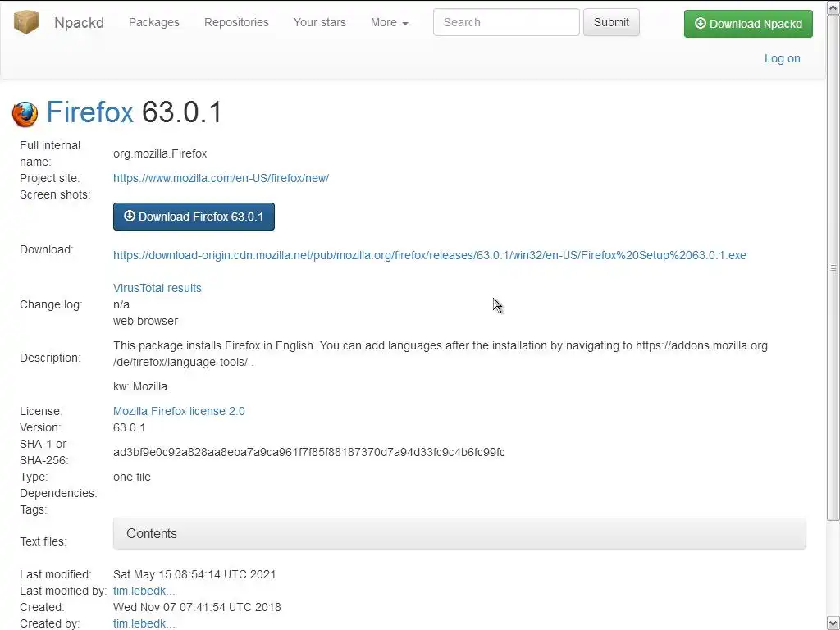Viewport: 840px width, 630px height.
Task: Expand the More dropdown menu
Action: [390, 22]
